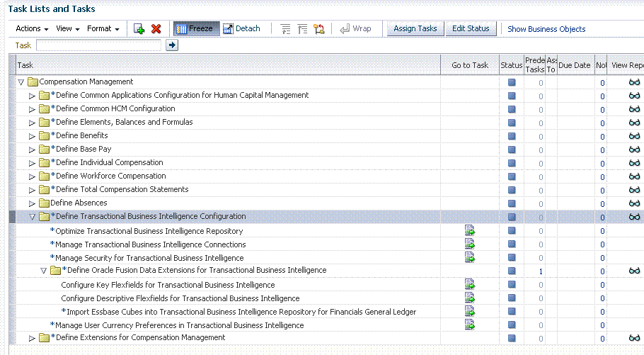Image resolution: width=644 pixels, height=355 pixels.
Task: Open Show Business Objects link
Action: [546, 29]
